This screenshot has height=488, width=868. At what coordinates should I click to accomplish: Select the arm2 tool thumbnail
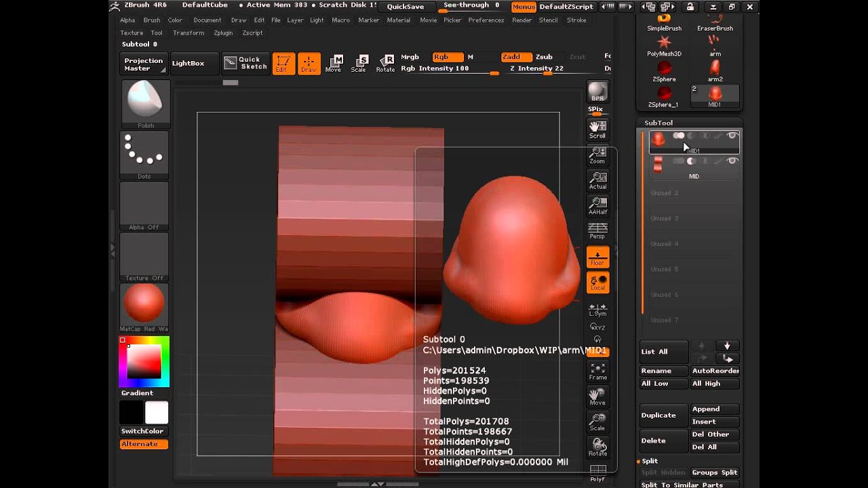(715, 71)
